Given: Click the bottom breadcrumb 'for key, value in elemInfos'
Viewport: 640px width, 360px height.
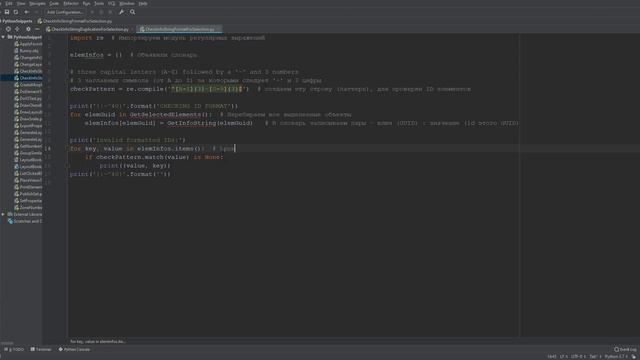Looking at the screenshot, I should tap(98, 342).
